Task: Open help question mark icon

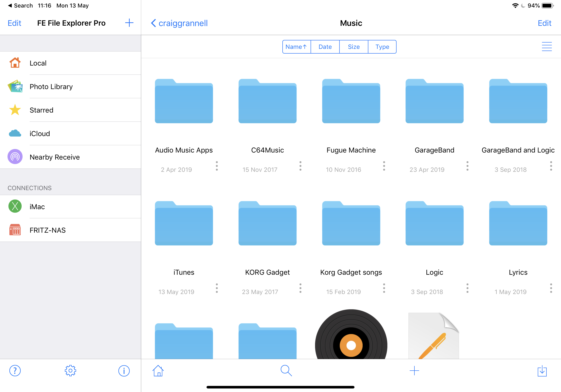Action: click(15, 371)
